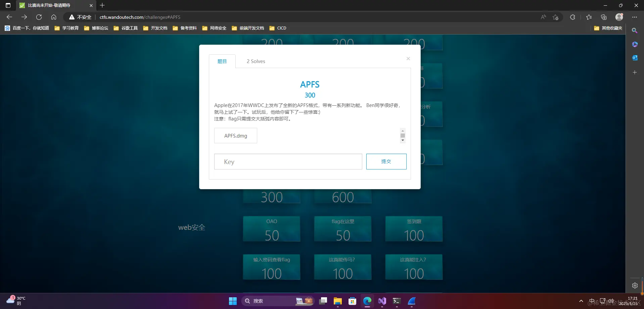Open the Favorites list icon
The height and width of the screenshot is (309, 644).
coord(590,17)
